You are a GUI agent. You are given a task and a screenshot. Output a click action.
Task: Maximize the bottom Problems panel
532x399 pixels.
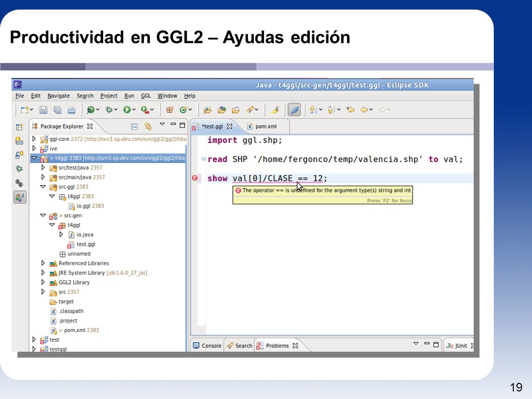[436, 345]
